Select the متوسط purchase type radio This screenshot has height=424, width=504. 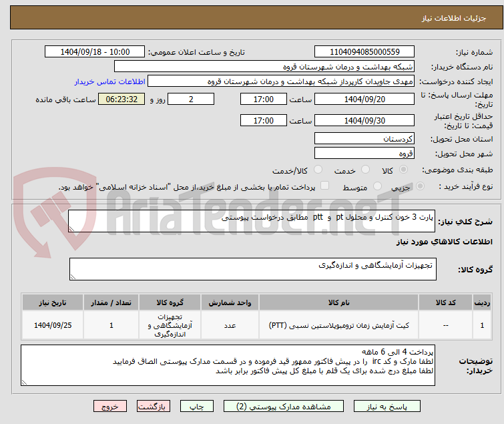[377, 186]
